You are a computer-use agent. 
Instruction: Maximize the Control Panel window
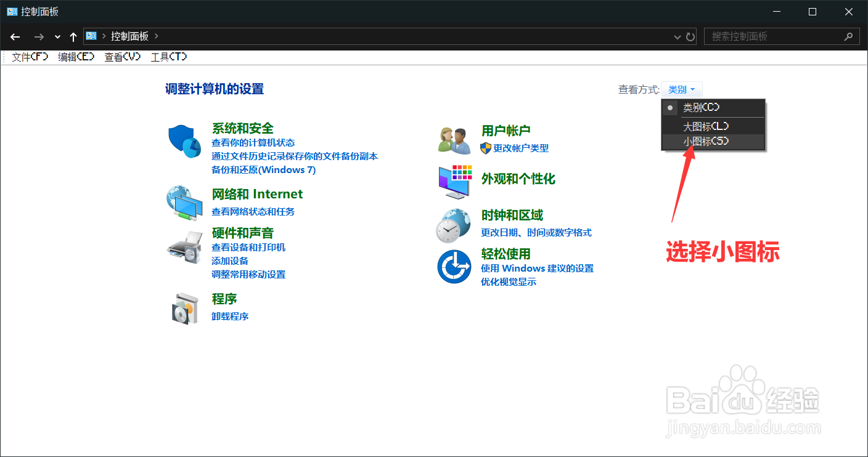pyautogui.click(x=813, y=12)
